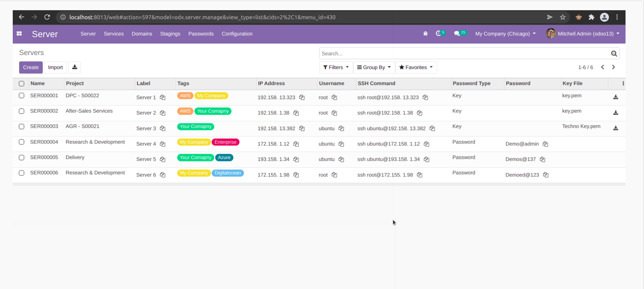Open the apps menu grid icon
This screenshot has width=644, height=289.
[x=19, y=33]
